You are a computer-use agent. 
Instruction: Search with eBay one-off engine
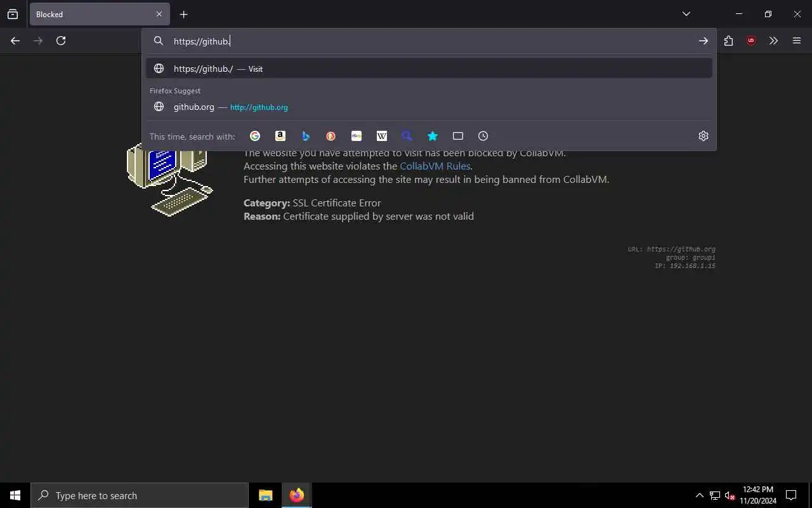pyautogui.click(x=357, y=136)
